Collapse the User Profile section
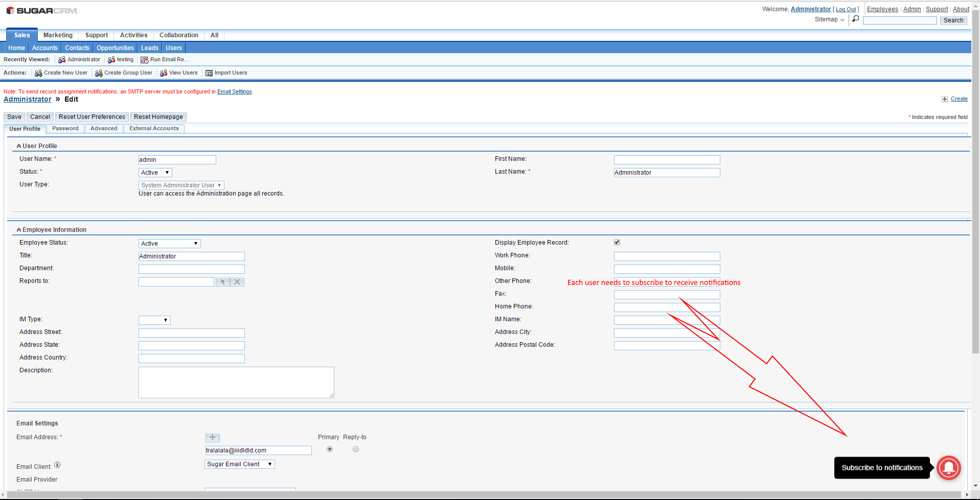 [19, 146]
